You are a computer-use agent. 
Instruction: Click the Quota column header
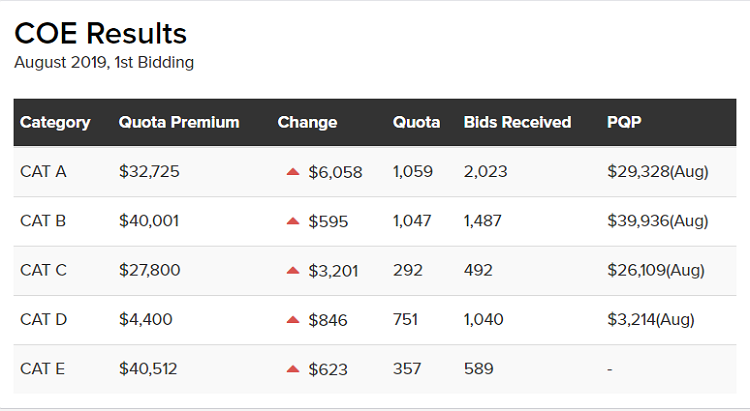click(416, 122)
